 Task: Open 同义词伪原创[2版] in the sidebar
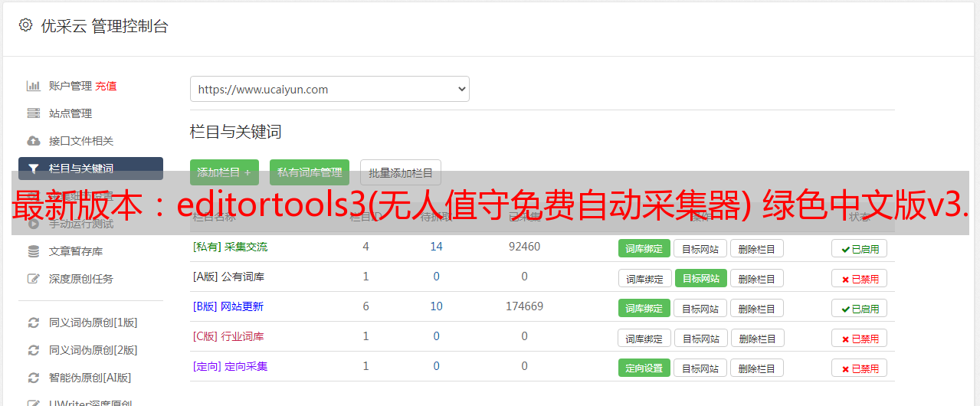click(93, 350)
